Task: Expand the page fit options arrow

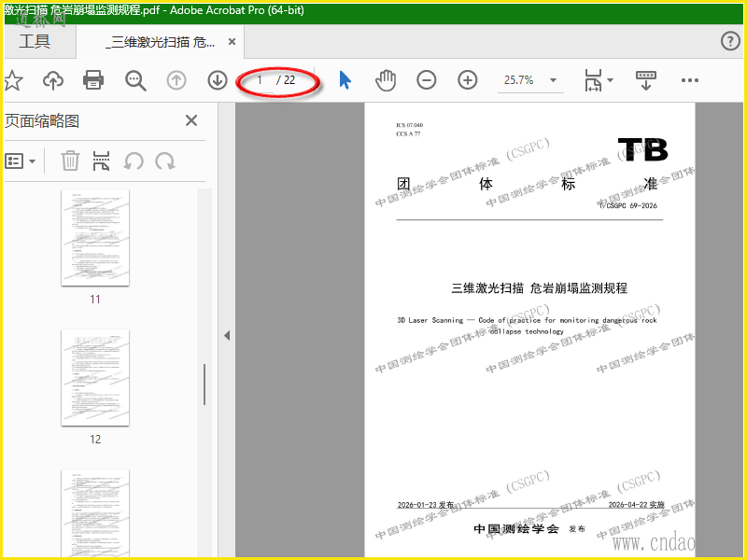Action: click(x=610, y=80)
